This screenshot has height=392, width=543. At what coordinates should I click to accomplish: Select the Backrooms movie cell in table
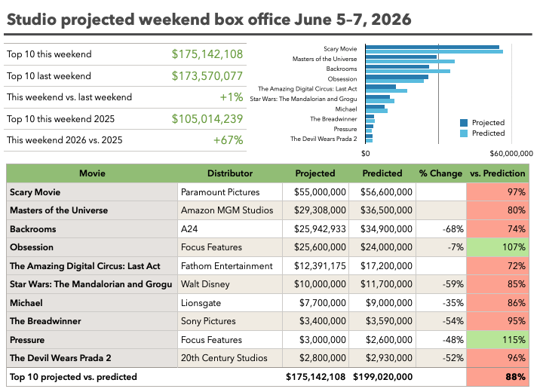tap(92, 229)
